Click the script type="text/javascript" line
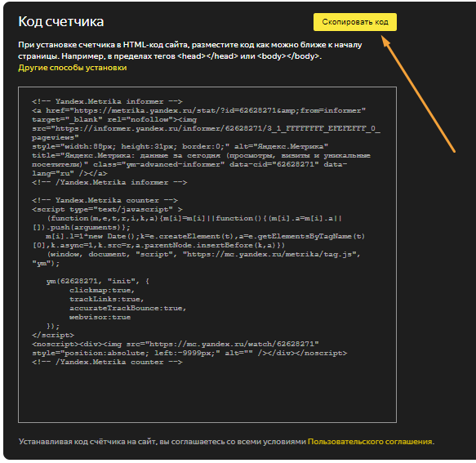 pyautogui.click(x=107, y=210)
